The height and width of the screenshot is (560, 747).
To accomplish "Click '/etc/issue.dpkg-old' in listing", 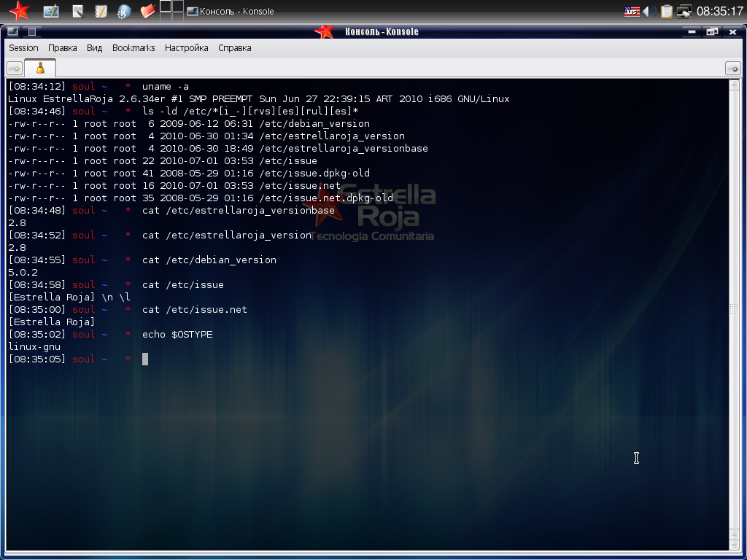I will pyautogui.click(x=314, y=174).
